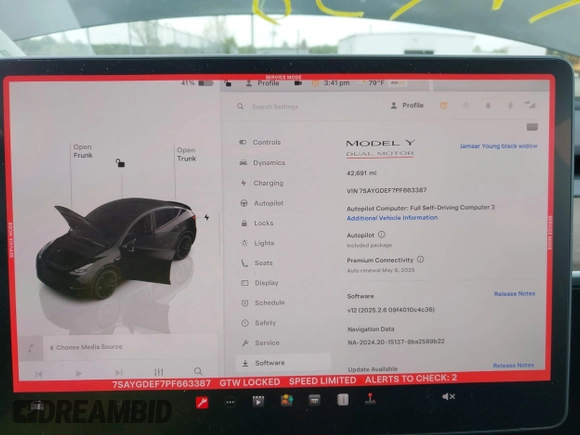Open the Toybox app in dock
This screenshot has height=435, width=580.
click(x=286, y=401)
